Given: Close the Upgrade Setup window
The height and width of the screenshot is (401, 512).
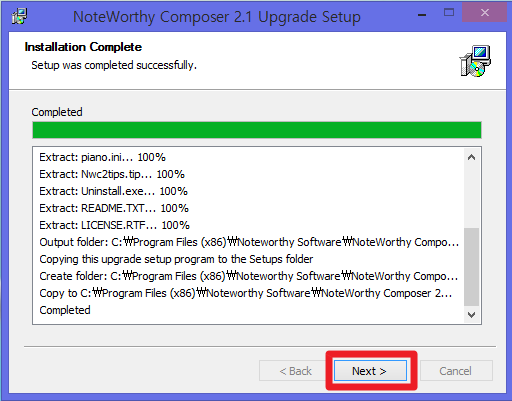Looking at the screenshot, I should 485,13.
